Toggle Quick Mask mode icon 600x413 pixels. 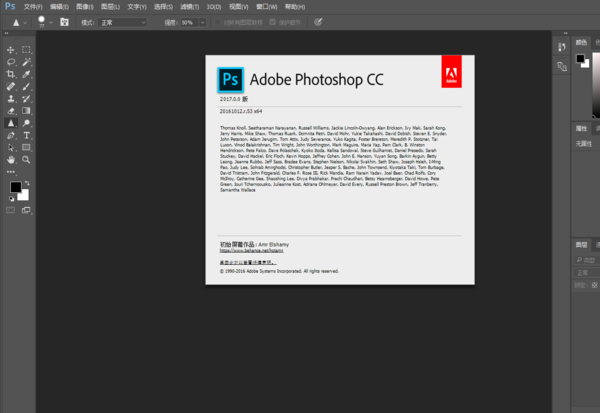(11, 210)
